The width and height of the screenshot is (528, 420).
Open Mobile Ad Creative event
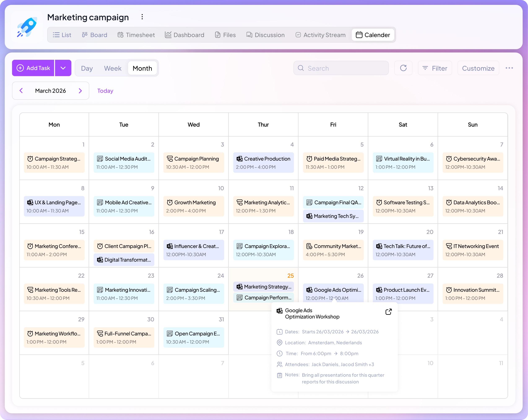tap(124, 206)
